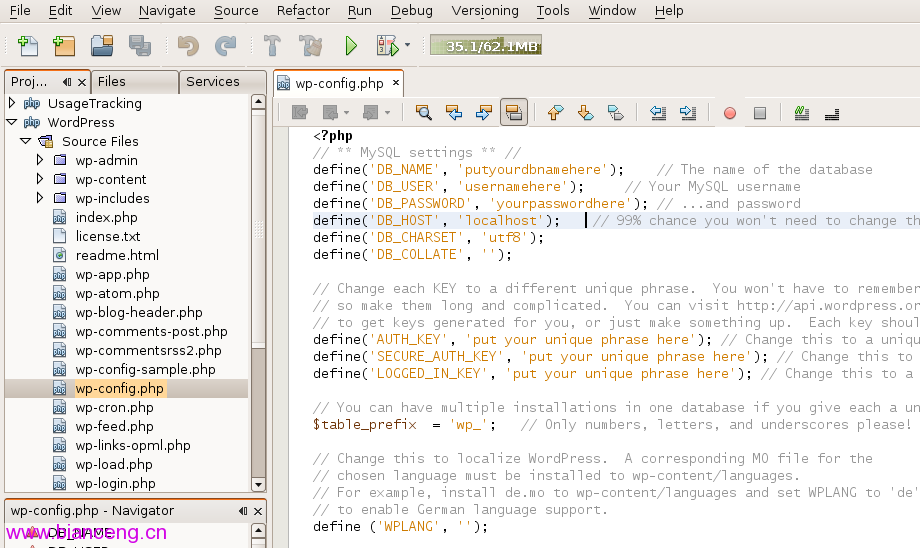Toggle Bookmark icon in editor toolbar
Screen dimensions: 920x548
point(615,113)
